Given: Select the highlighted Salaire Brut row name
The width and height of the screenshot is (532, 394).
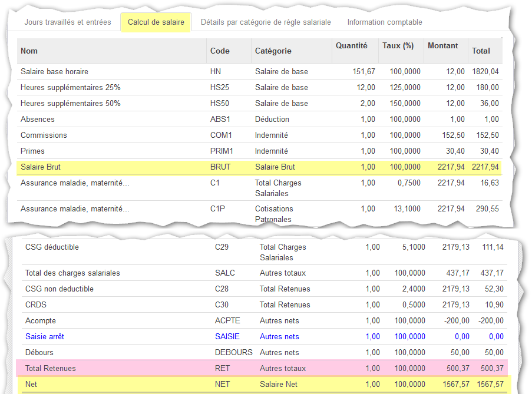Looking at the screenshot, I should click(x=41, y=167).
